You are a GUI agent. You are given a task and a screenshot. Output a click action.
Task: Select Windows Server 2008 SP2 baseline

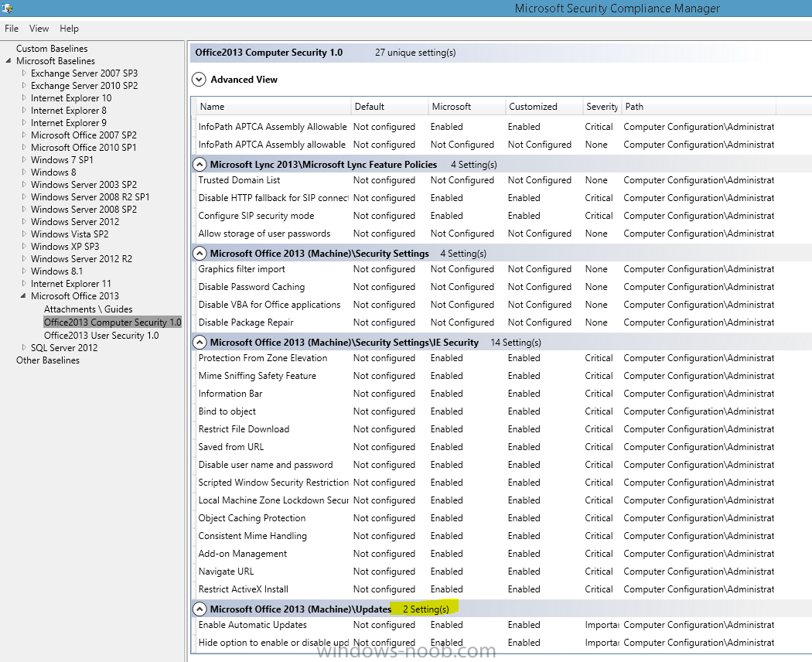tap(84, 210)
